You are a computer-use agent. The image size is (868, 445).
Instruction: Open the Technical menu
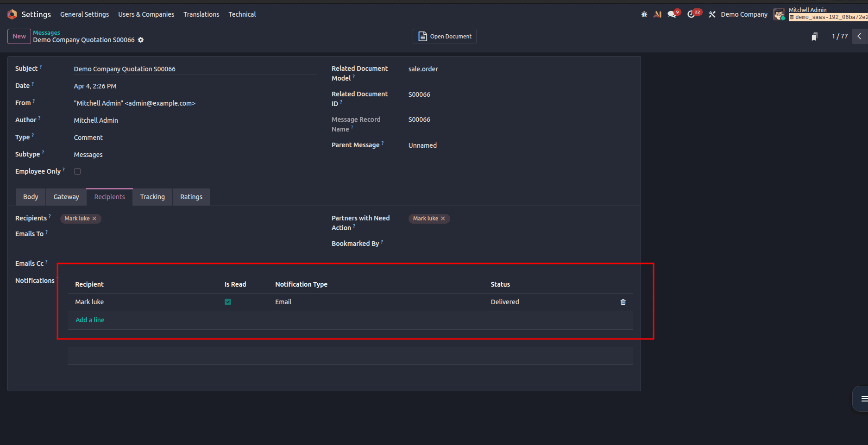click(242, 14)
